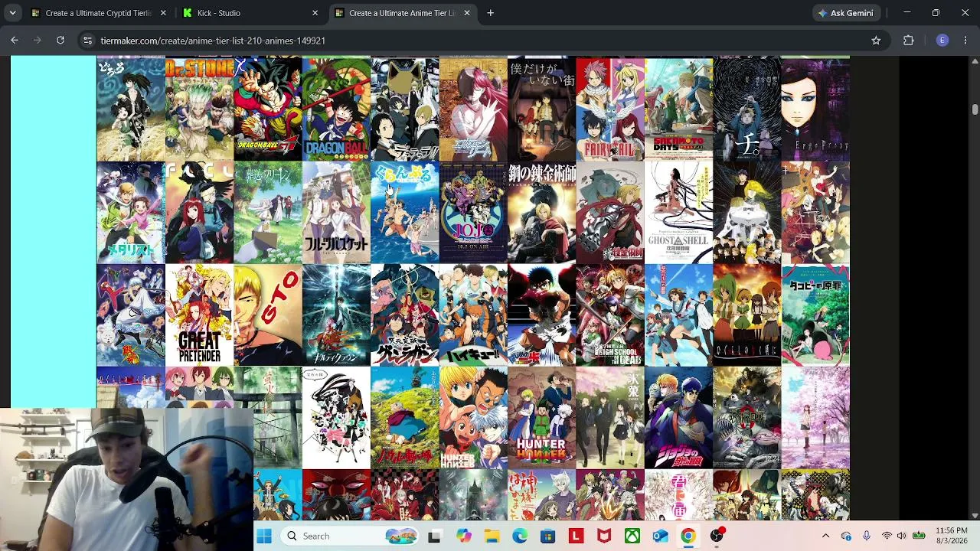Launch Microsoft Edge from the taskbar
The image size is (980, 551).
click(x=520, y=536)
